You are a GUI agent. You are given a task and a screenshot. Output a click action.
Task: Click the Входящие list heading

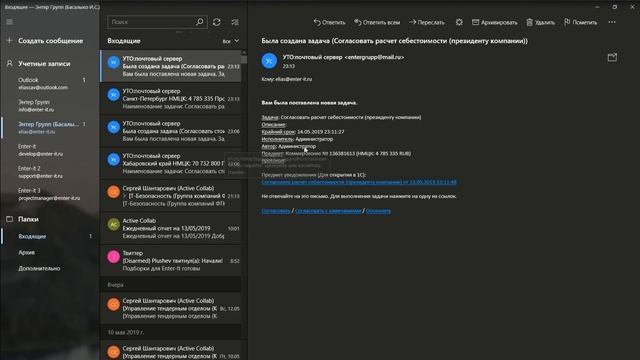click(x=124, y=41)
